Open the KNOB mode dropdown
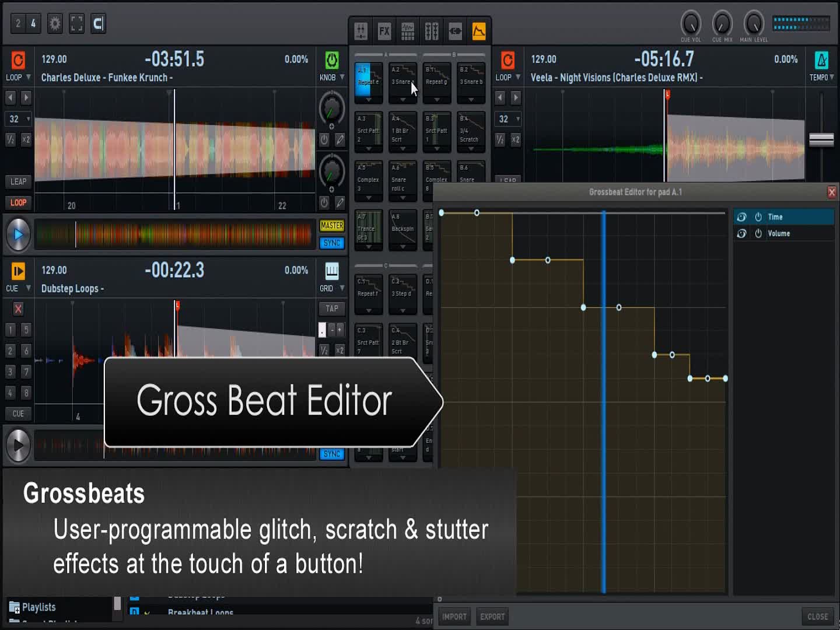Image resolution: width=840 pixels, height=630 pixels. click(x=342, y=78)
